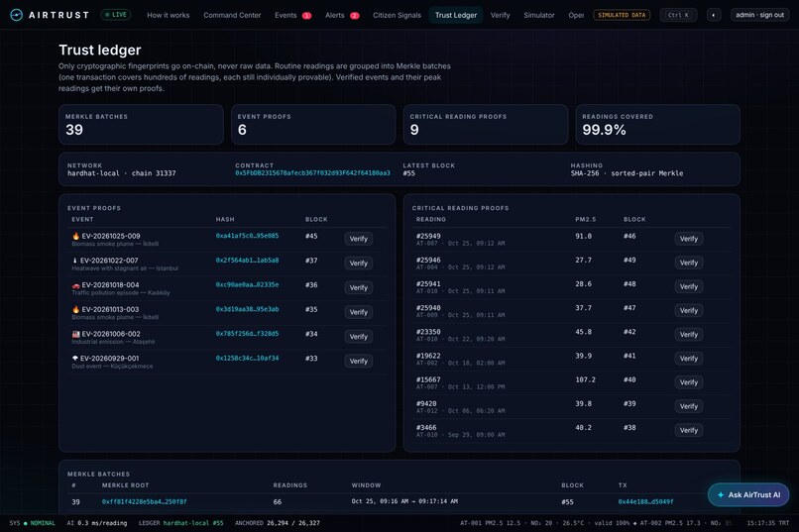This screenshot has height=532, width=799.
Task: Click the Readings Covered 99.9% card
Action: (x=658, y=124)
